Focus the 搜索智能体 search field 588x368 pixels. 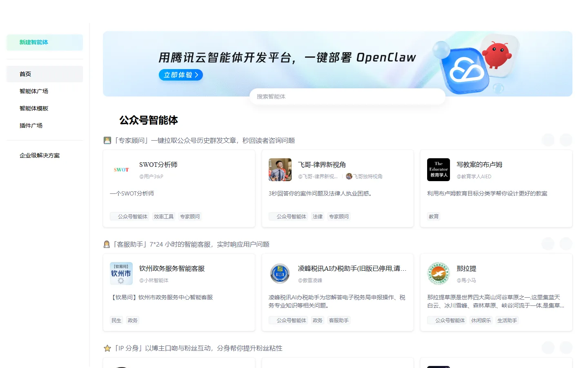pos(347,96)
